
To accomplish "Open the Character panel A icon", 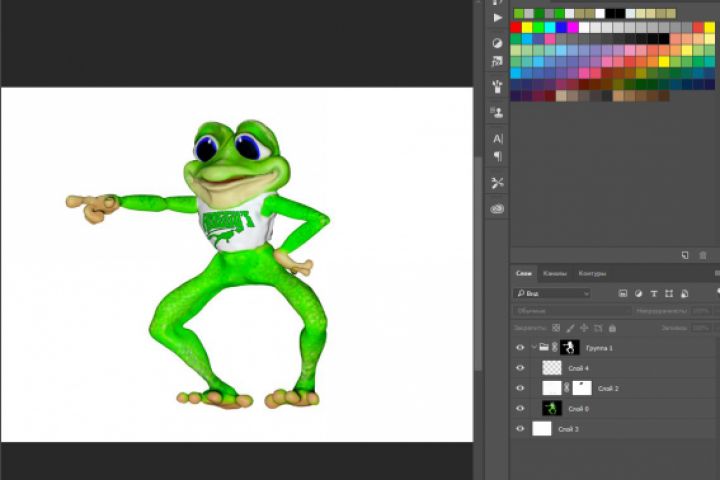I will pyautogui.click(x=498, y=139).
